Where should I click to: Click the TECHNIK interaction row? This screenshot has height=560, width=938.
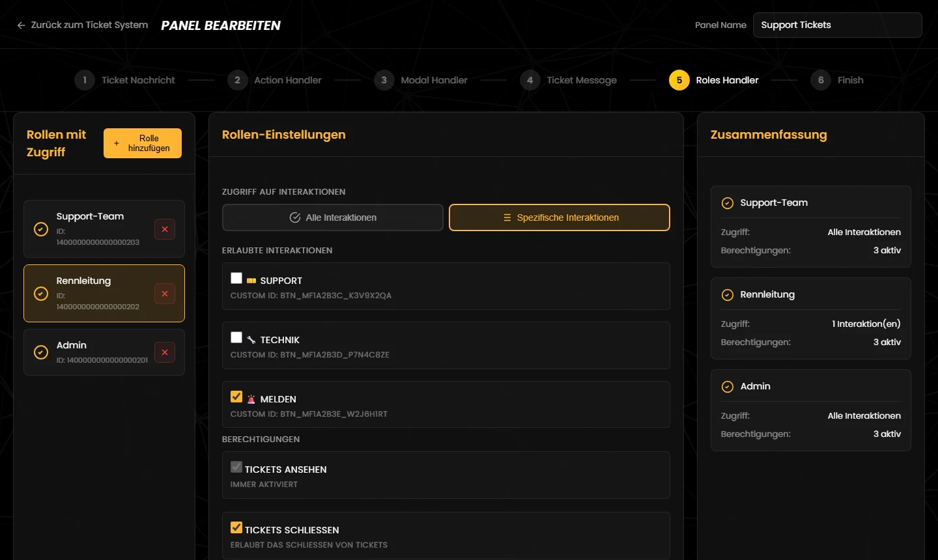coord(446,346)
